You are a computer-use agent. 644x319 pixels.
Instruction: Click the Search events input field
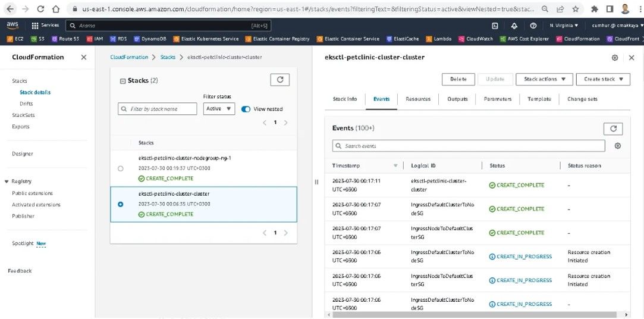click(469, 146)
